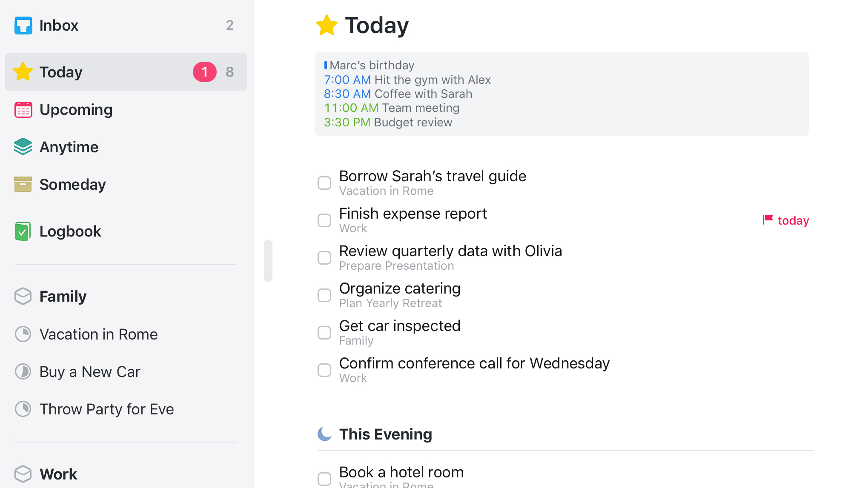Select the Today view icon
Image resolution: width=868 pixels, height=488 pixels.
click(x=23, y=71)
